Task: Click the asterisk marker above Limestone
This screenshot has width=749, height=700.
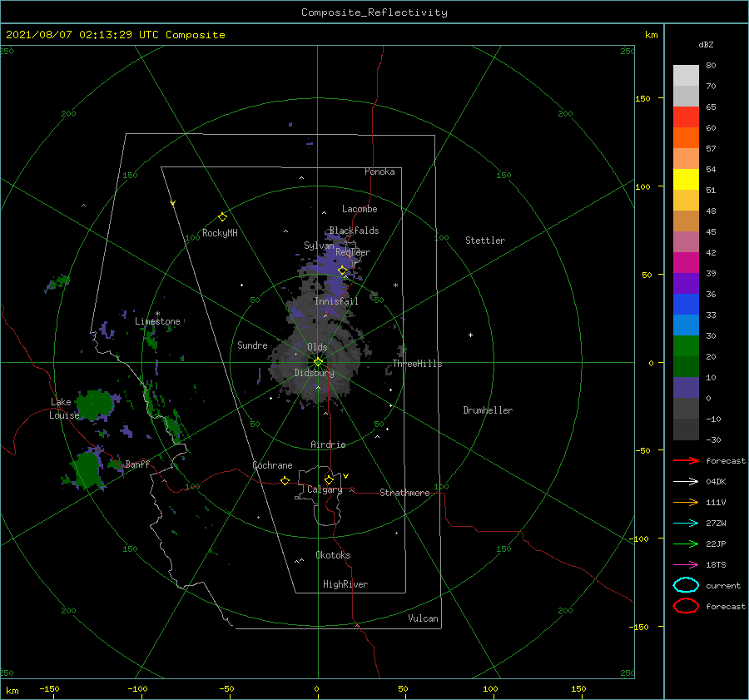Action: [x=157, y=314]
